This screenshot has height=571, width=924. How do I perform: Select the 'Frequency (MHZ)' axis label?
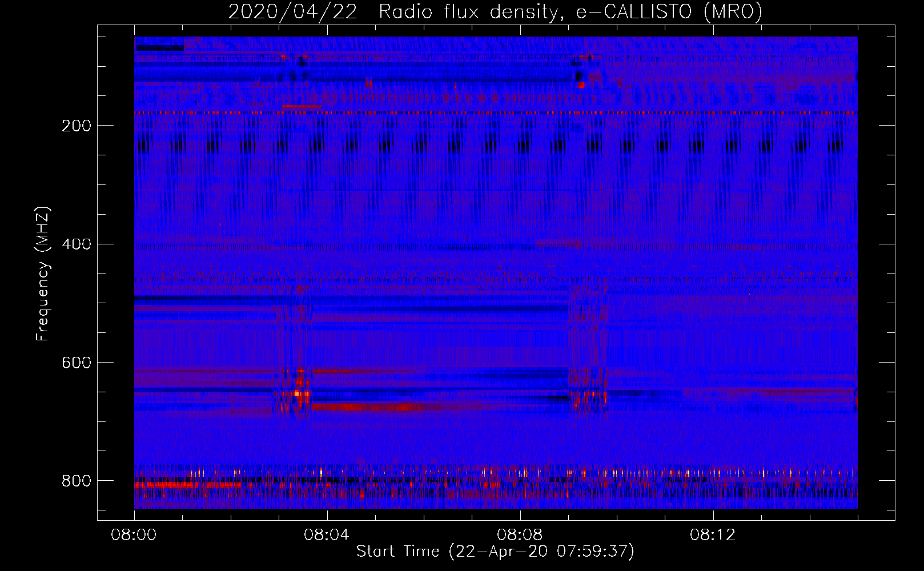coord(43,274)
